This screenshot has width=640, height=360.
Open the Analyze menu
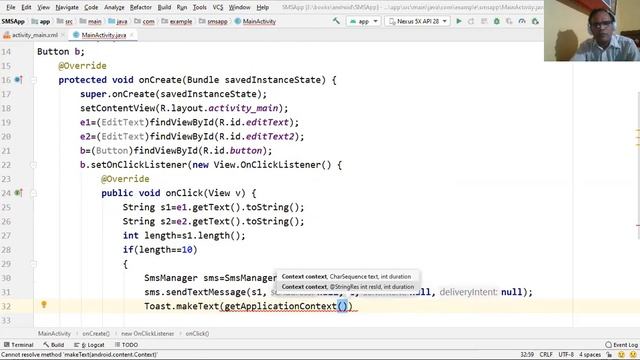click(114, 7)
